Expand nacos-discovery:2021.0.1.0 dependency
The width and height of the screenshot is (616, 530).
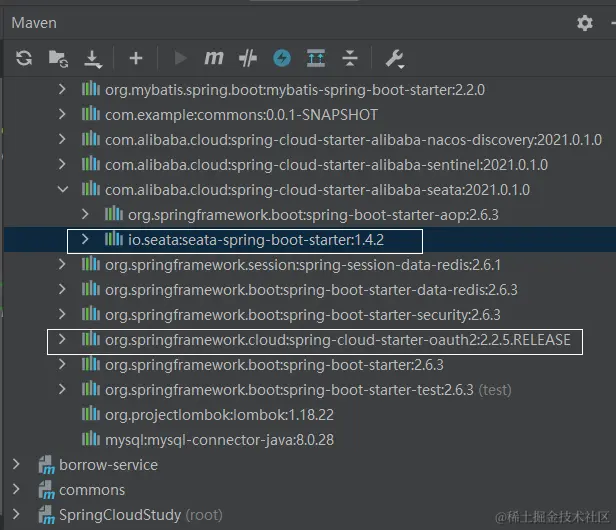(62, 139)
